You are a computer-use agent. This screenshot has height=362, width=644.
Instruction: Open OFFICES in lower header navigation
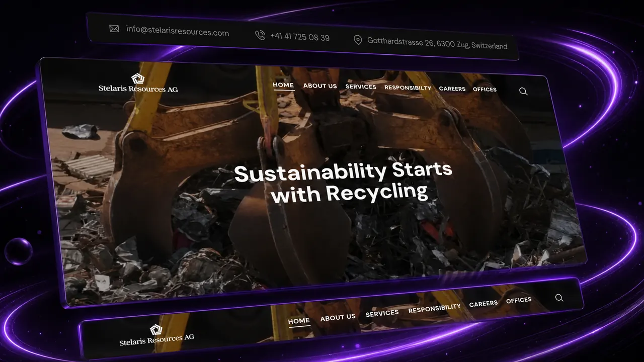pos(519,300)
